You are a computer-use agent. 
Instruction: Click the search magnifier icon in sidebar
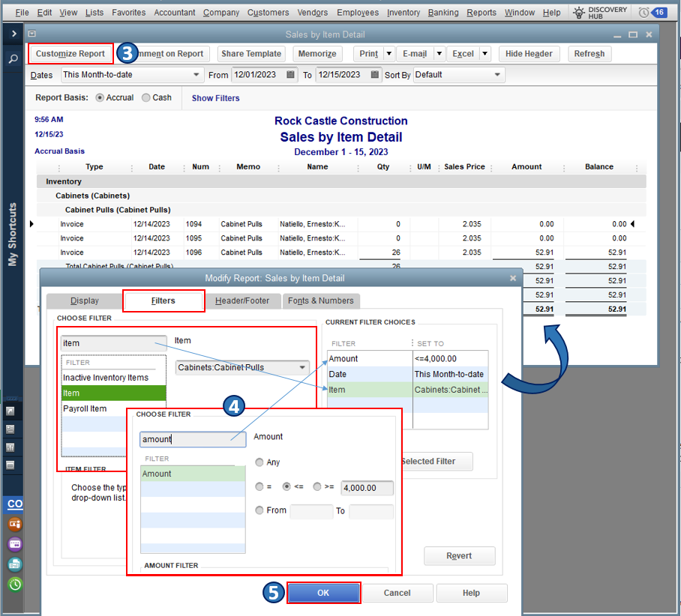(13, 58)
